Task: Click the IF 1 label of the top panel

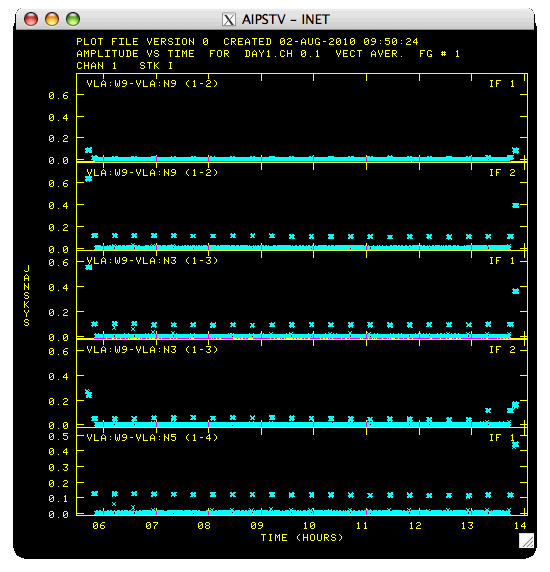Action: (x=502, y=84)
